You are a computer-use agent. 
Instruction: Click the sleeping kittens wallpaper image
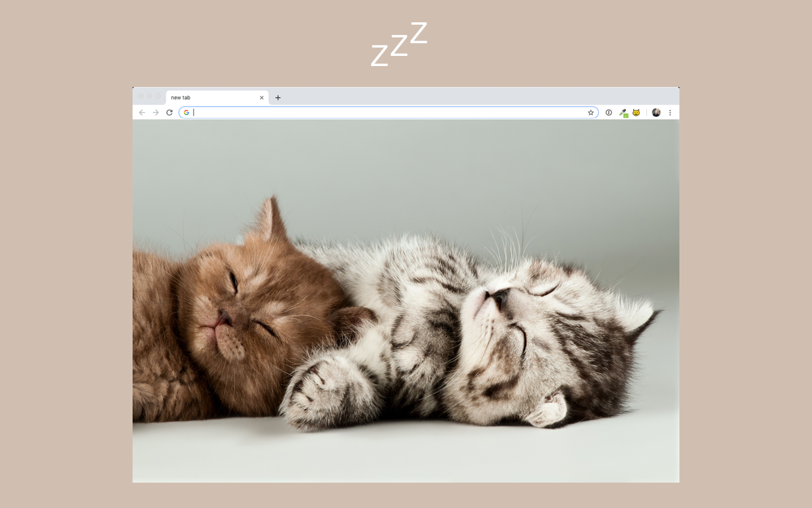tap(406, 301)
